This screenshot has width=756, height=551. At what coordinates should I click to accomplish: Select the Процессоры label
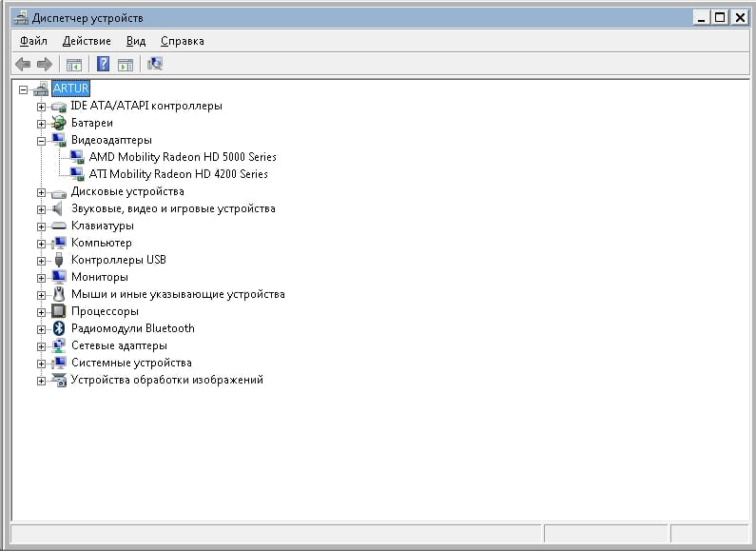coord(106,311)
